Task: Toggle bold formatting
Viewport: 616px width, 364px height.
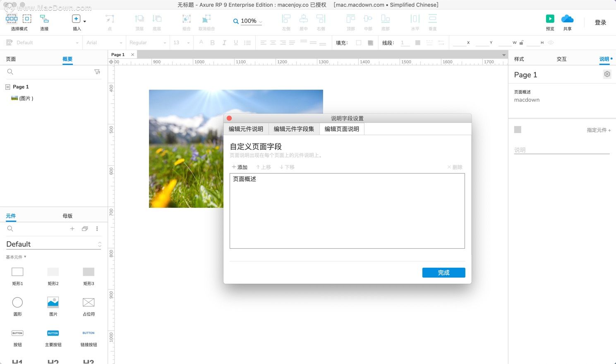Action: [212, 43]
